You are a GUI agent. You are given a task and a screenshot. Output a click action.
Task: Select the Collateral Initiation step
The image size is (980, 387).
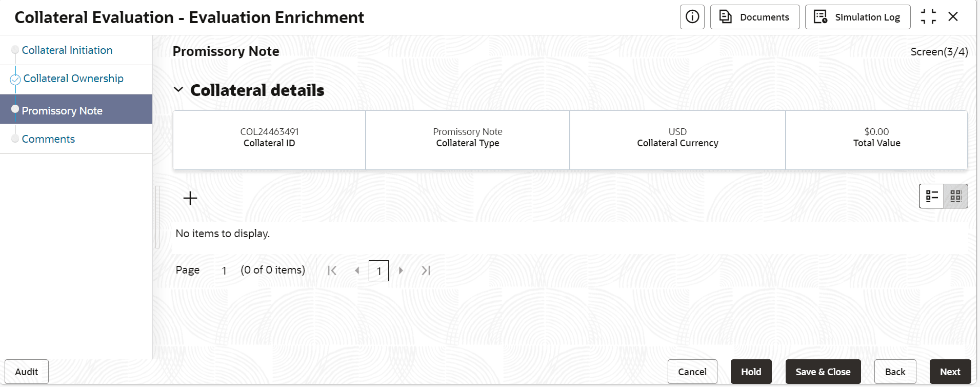[67, 50]
